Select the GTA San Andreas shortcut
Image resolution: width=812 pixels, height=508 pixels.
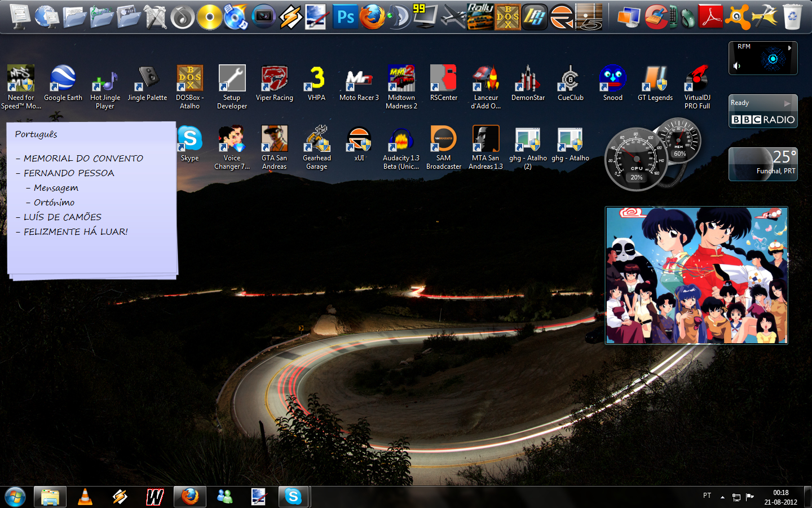tap(275, 147)
